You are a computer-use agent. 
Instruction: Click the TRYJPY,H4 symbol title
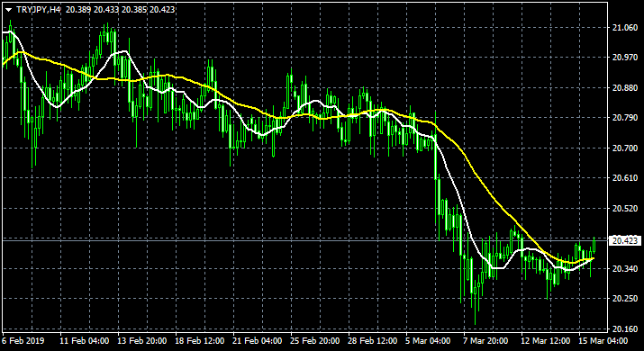click(x=38, y=9)
